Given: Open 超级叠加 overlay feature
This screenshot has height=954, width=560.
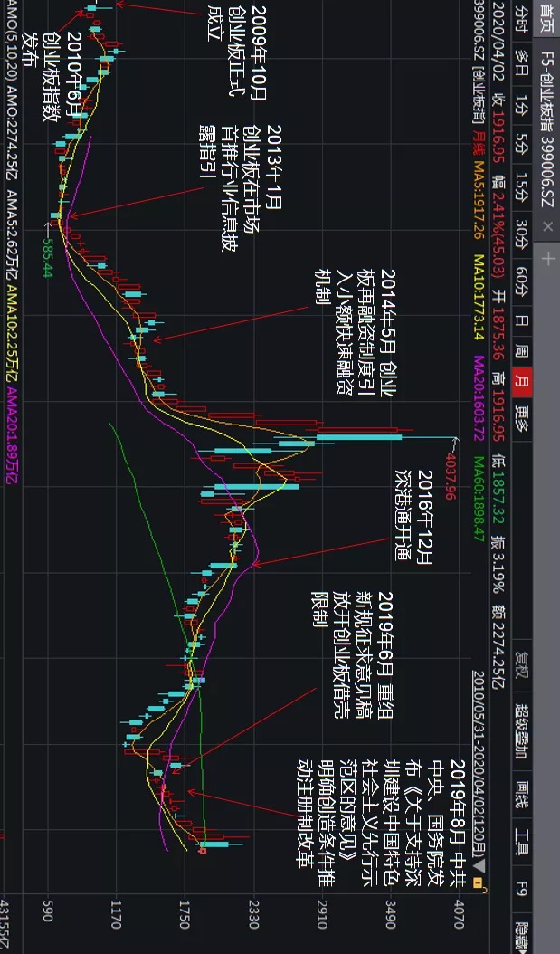Looking at the screenshot, I should click(x=522, y=732).
